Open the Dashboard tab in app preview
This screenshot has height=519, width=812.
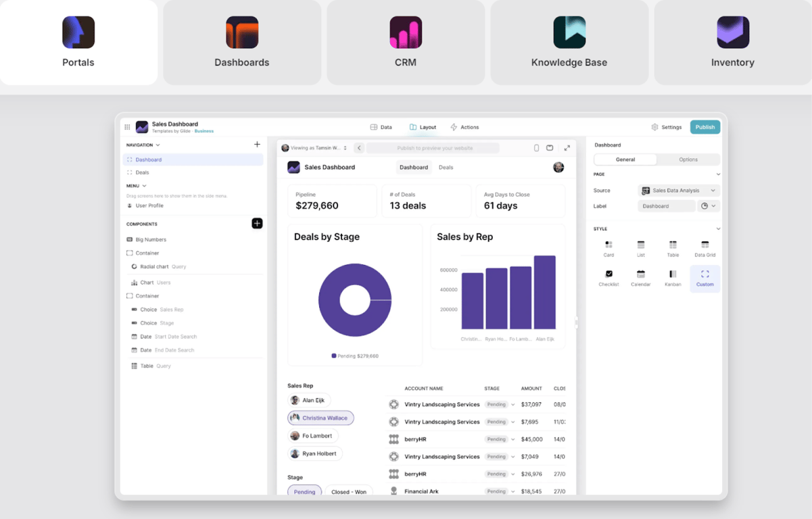pos(414,167)
